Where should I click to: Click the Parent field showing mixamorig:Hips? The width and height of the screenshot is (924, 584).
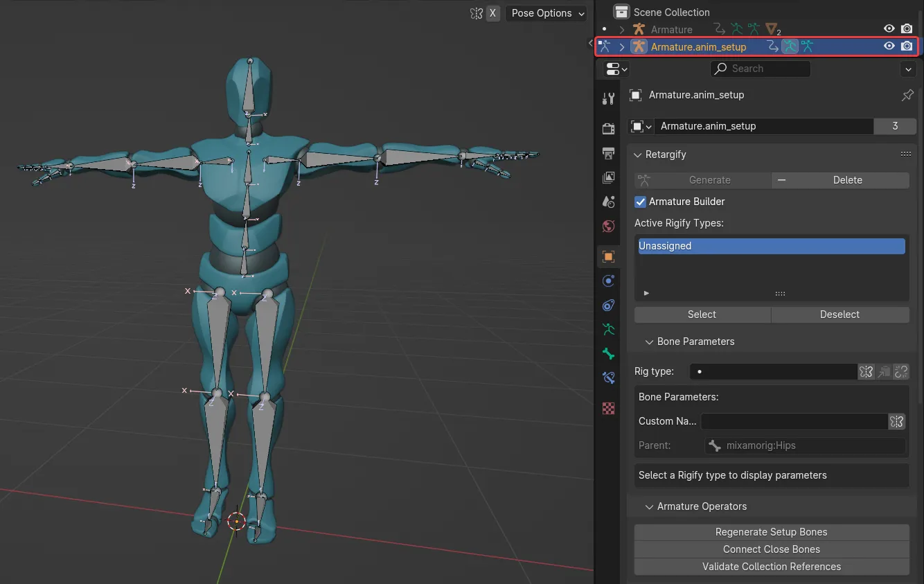pos(805,445)
